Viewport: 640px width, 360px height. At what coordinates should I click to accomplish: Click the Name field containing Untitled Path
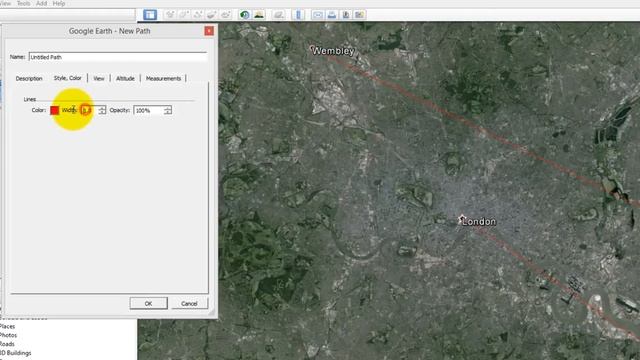(x=118, y=57)
